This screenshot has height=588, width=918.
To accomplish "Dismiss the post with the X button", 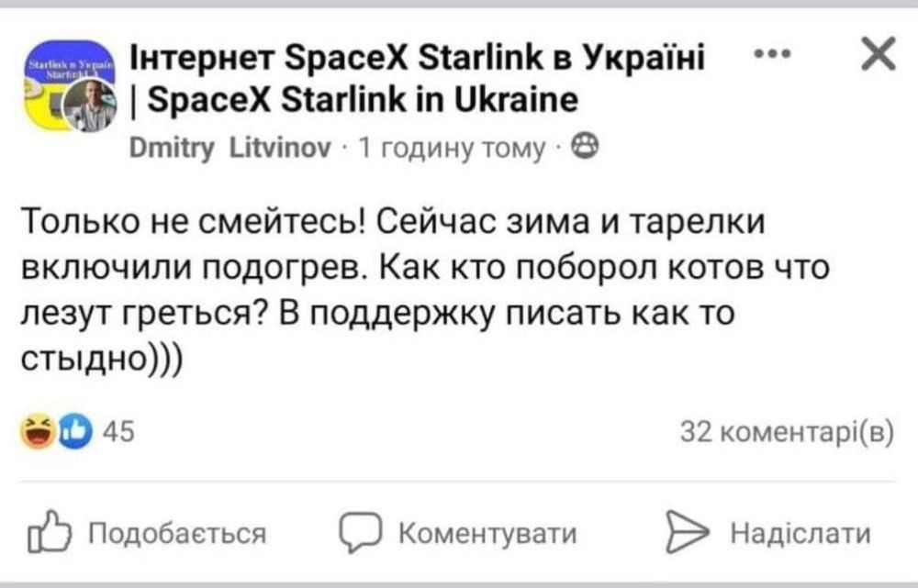I will [x=879, y=55].
